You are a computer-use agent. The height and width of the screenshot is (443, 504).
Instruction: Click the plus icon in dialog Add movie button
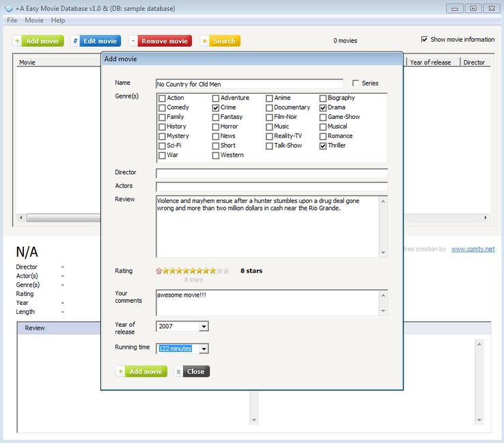120,372
